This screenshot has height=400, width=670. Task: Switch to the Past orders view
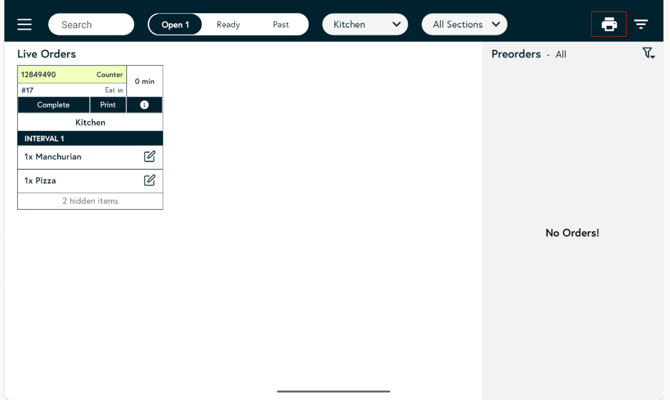pos(281,25)
